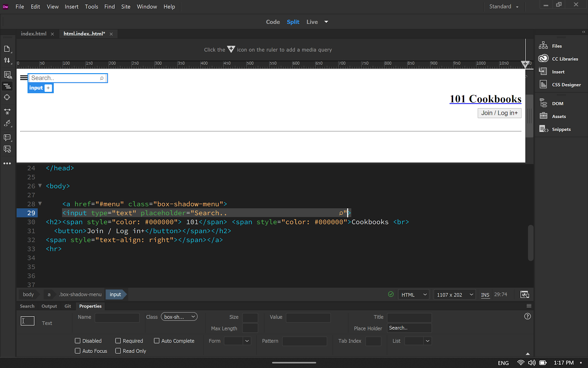Click the Open Documents toolbar icon
Viewport: 588px width, 368px height.
(7, 49)
